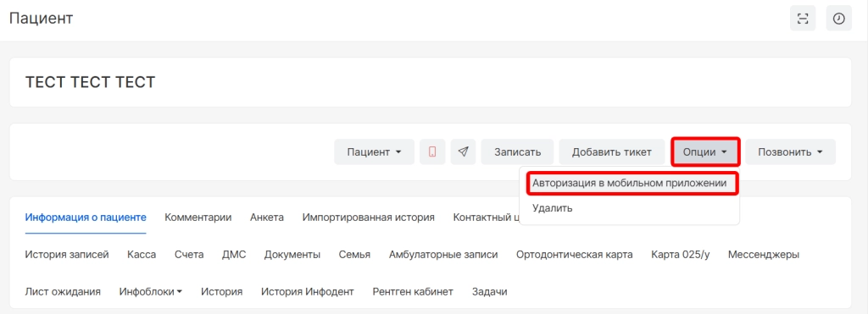This screenshot has height=314, width=868.
Task: Switch to the Семья tab
Action: [355, 254]
